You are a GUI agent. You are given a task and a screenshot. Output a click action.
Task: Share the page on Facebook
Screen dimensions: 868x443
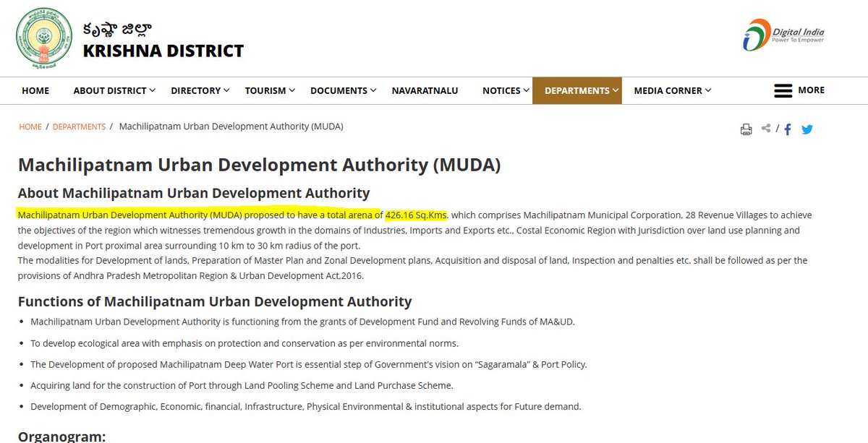(x=788, y=129)
